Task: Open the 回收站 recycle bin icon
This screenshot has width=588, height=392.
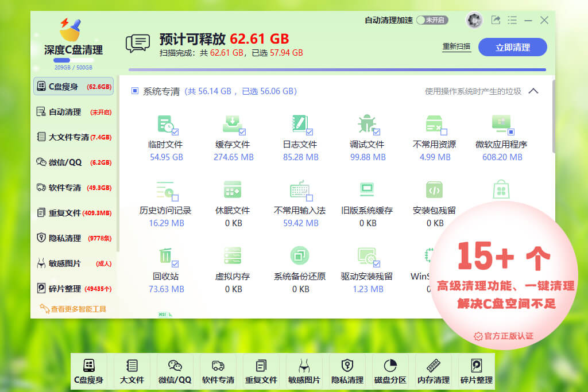Action: click(166, 256)
